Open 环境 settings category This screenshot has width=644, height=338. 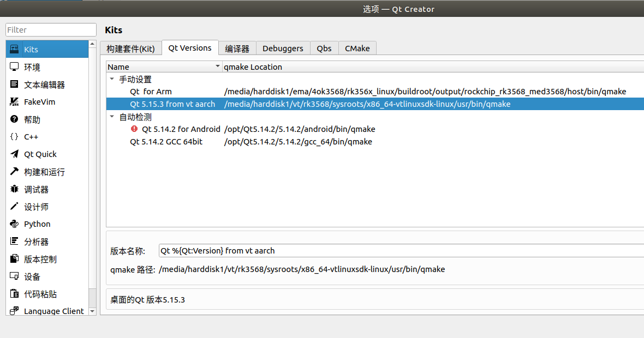coord(47,67)
